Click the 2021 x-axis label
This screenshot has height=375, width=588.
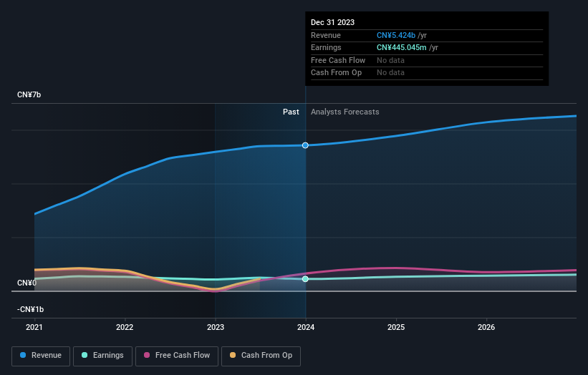point(34,328)
